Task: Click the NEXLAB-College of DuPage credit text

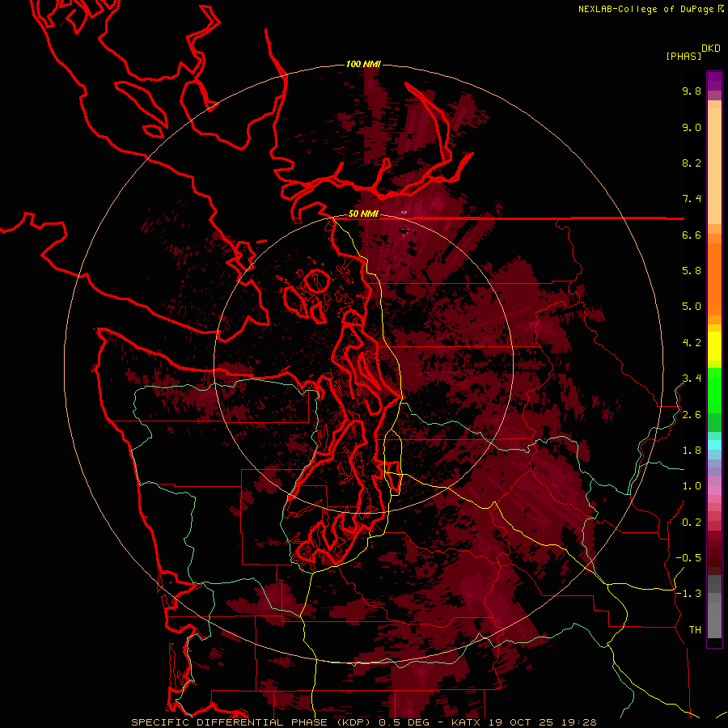Action: (648, 9)
